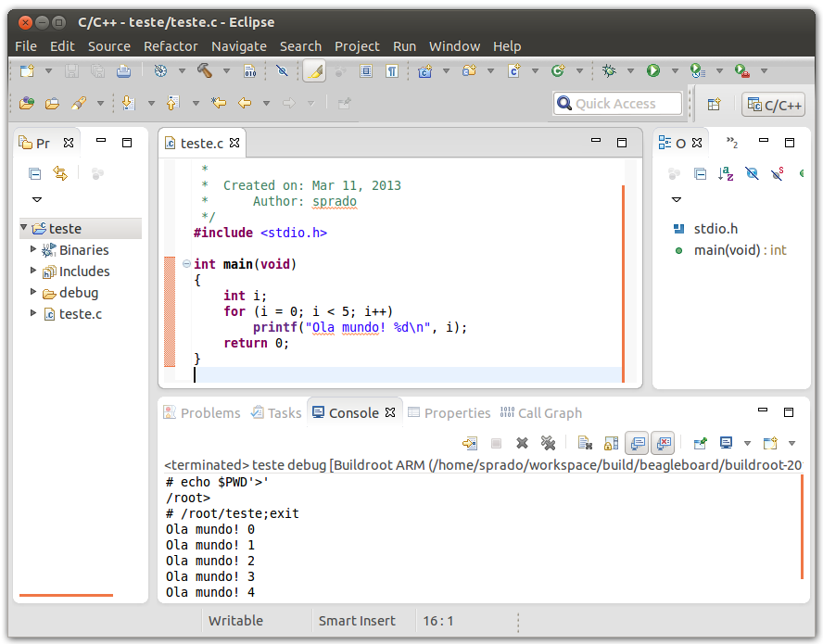
Task: Go to Next Annotation icon
Action: (128, 103)
